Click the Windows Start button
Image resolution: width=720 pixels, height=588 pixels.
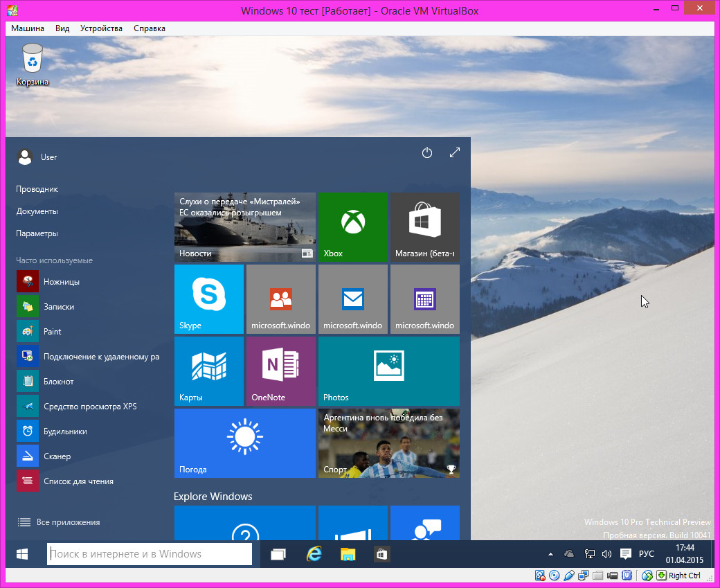tap(22, 554)
